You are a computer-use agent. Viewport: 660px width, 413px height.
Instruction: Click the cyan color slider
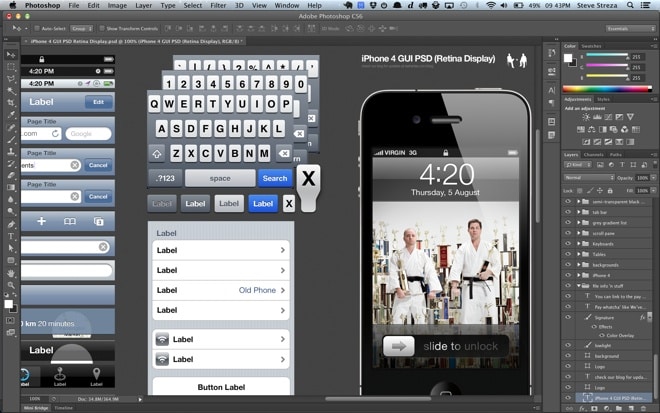pyautogui.click(x=607, y=55)
